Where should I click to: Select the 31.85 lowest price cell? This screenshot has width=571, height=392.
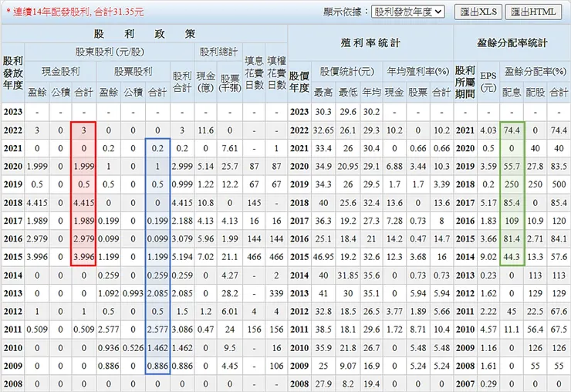tap(348, 275)
